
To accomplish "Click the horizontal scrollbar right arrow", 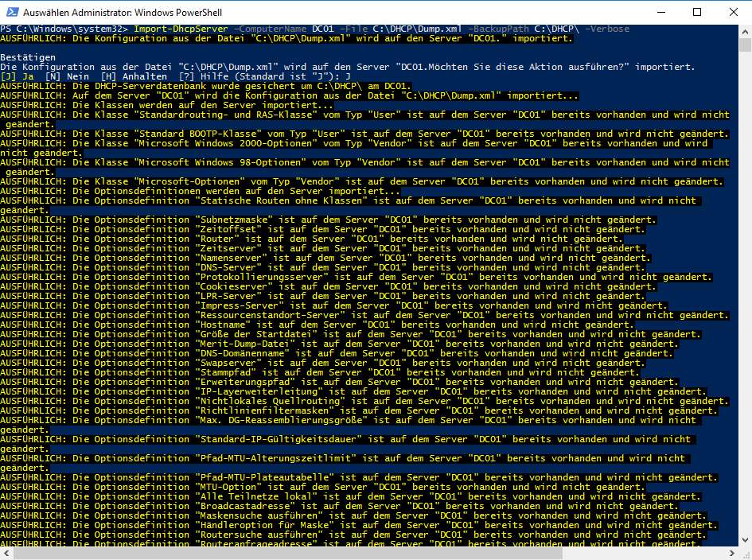I will [x=732, y=554].
